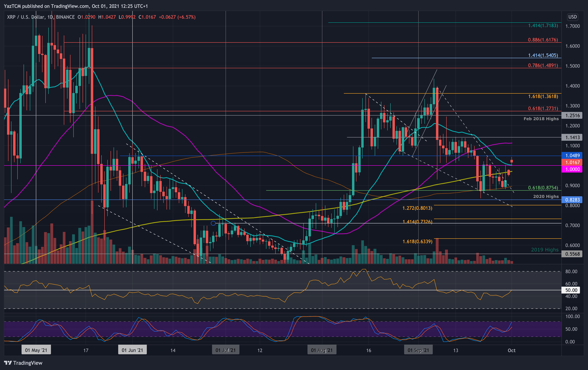Click the circled candle near 01 Jul
Viewport: 588px width, 370px height.
click(x=214, y=223)
